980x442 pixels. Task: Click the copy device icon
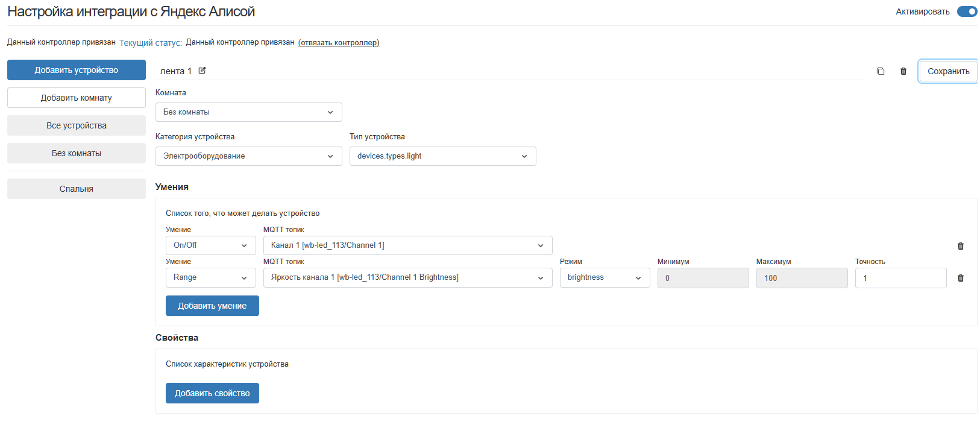[881, 71]
